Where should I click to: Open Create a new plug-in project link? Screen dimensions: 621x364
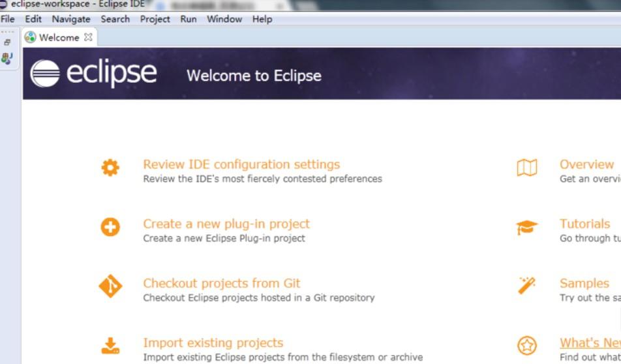(x=226, y=224)
